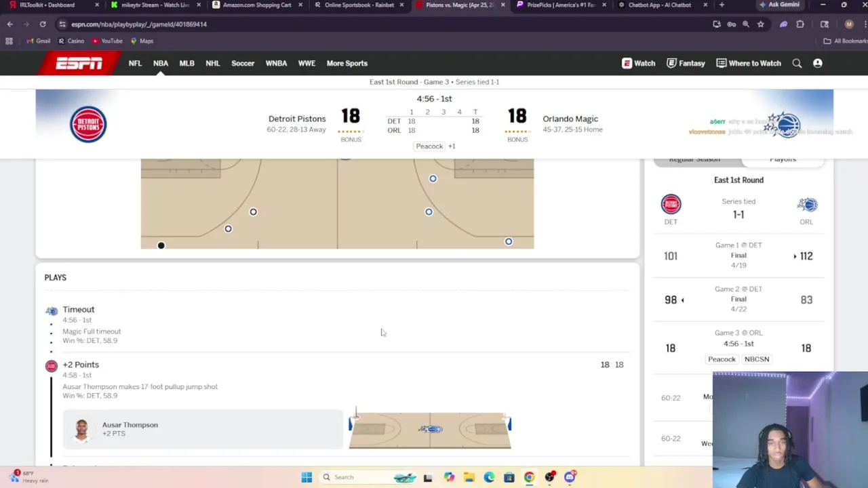Click the DET logo in East 1st Round panel
The height and width of the screenshot is (488, 868).
[671, 204]
